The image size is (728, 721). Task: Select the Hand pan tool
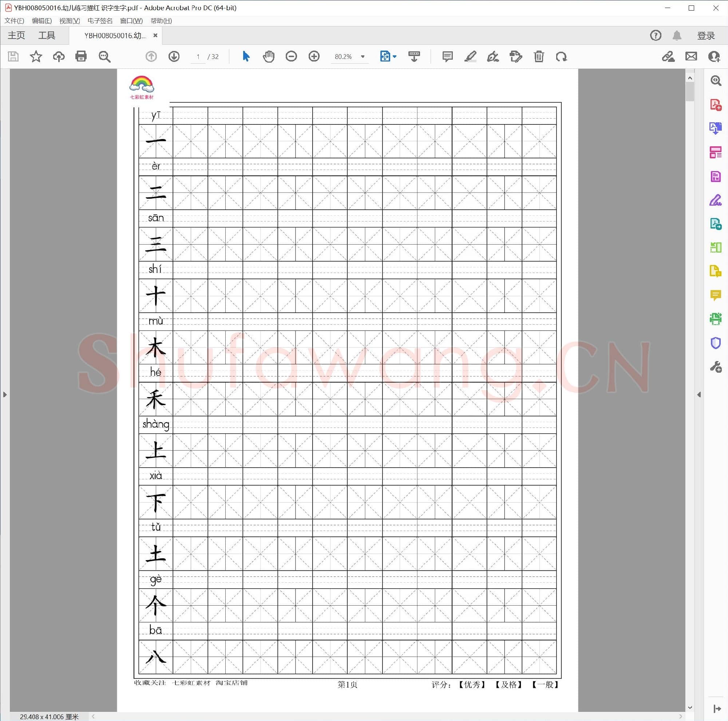point(268,56)
